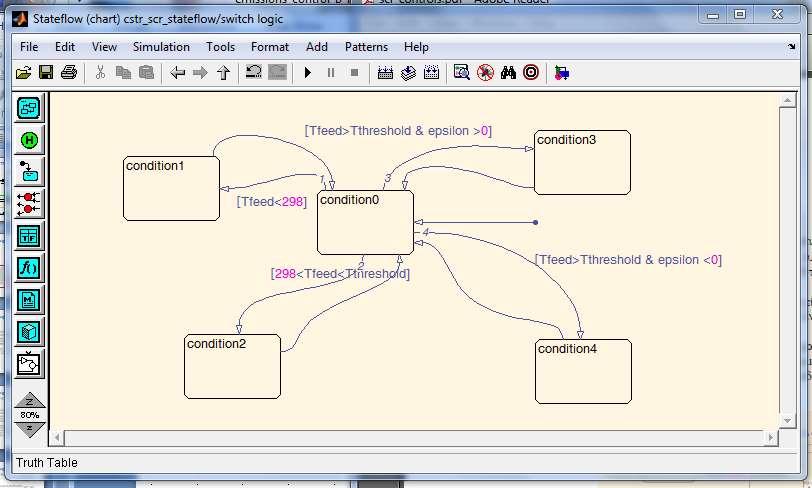812x488 pixels.
Task: Open the debugger bug icon
Action: pyautogui.click(x=485, y=73)
